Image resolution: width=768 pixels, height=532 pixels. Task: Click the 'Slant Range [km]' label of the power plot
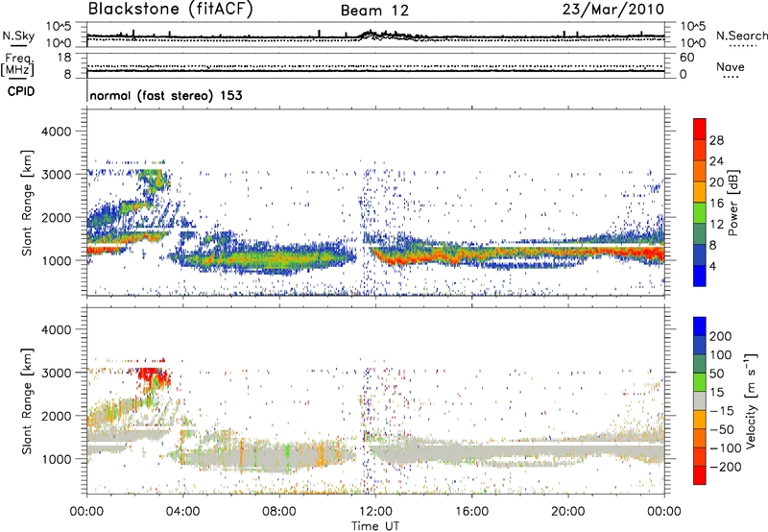[x=27, y=203]
